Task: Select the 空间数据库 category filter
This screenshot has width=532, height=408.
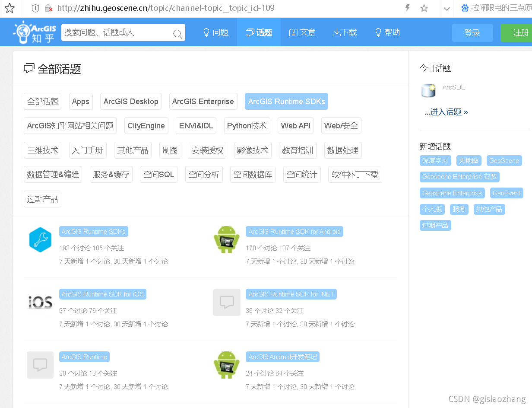Action: click(253, 175)
